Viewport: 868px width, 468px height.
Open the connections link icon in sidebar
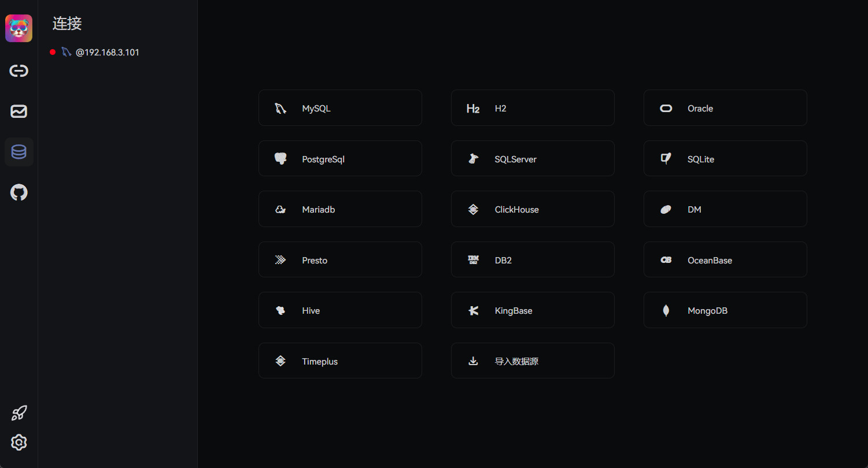point(19,71)
